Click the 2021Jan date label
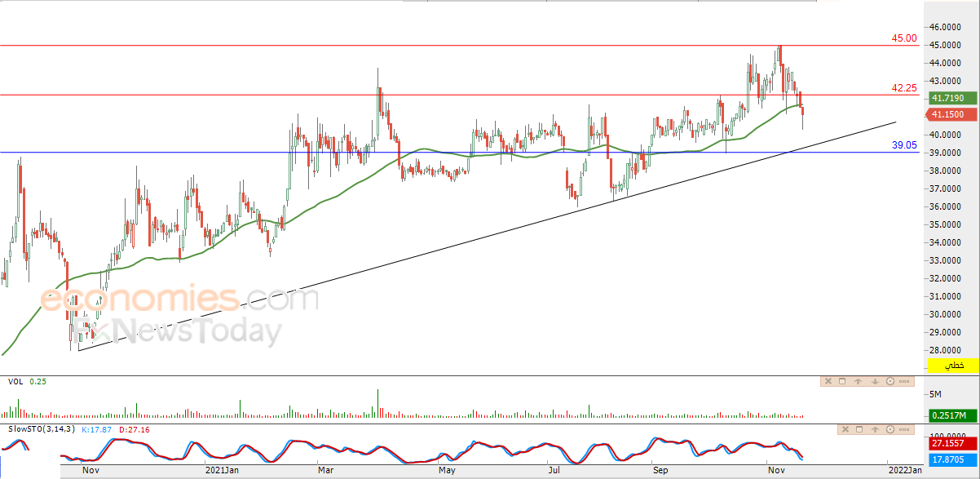 (x=221, y=470)
